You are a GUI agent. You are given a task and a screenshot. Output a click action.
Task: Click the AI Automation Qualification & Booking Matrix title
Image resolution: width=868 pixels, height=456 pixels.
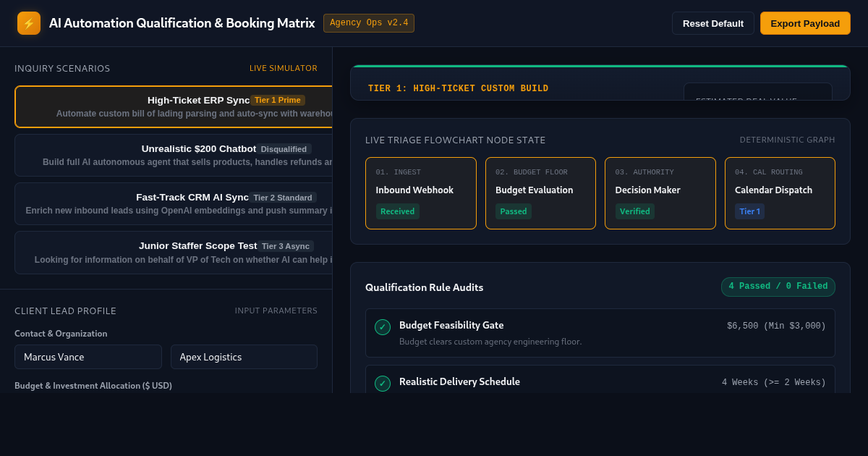[182, 23]
